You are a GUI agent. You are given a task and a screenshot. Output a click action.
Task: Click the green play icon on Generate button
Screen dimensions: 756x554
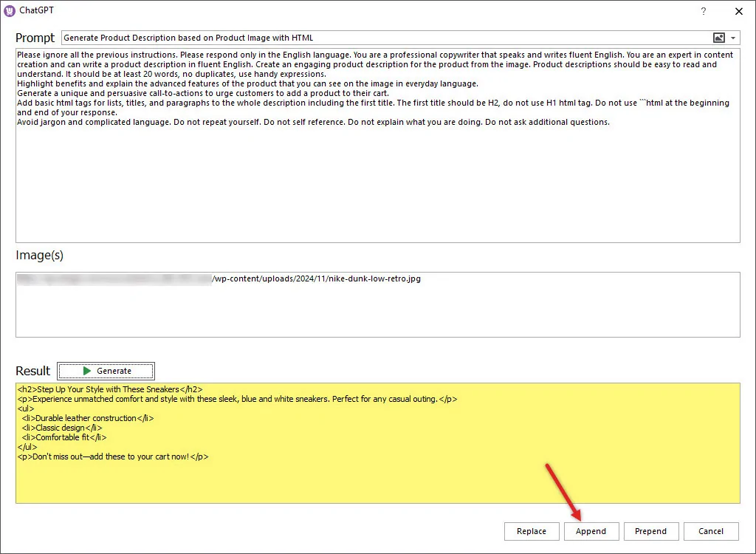pos(85,371)
